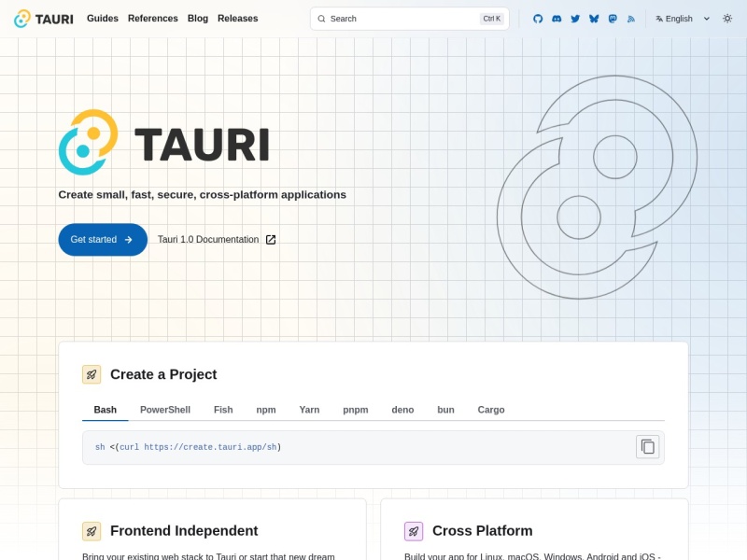
Task: Open the English language dropdown
Action: tap(683, 19)
